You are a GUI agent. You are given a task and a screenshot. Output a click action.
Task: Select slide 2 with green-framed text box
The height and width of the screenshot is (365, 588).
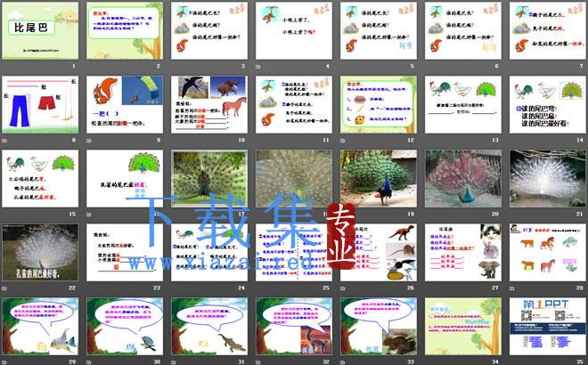point(125,31)
